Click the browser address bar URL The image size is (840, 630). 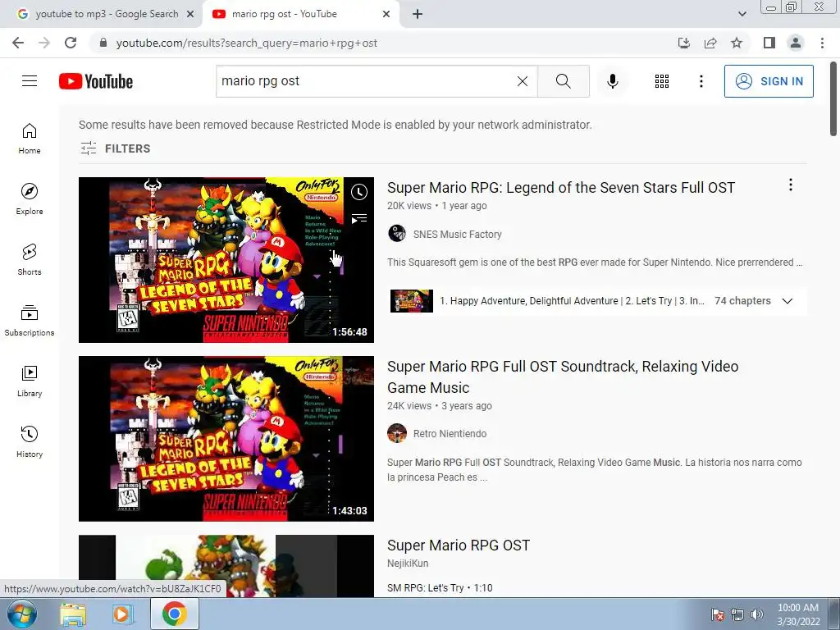click(x=246, y=43)
